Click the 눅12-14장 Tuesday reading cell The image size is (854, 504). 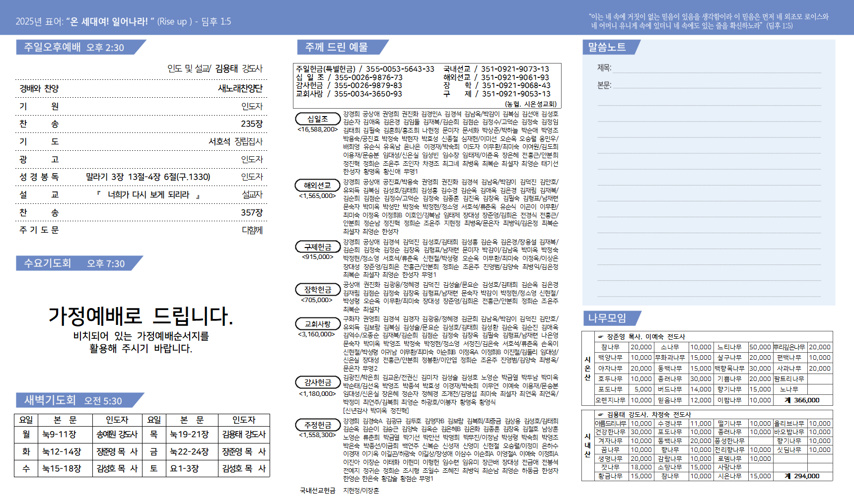(x=65, y=452)
